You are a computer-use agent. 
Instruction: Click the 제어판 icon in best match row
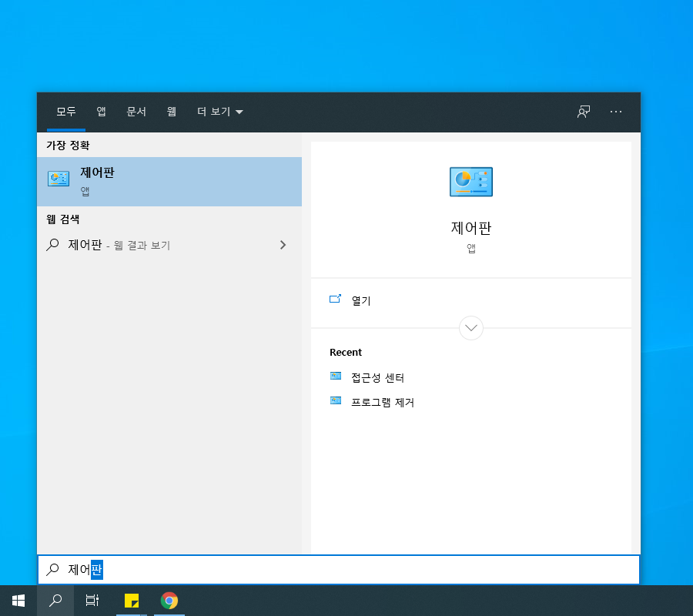coord(59,179)
